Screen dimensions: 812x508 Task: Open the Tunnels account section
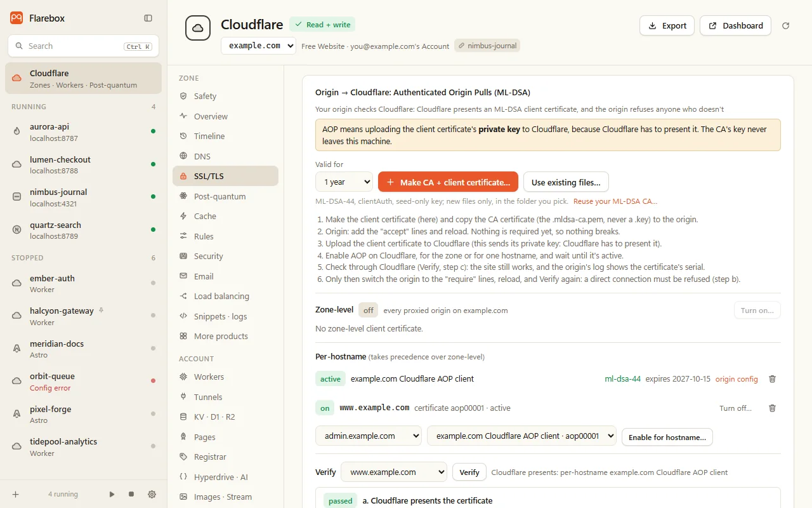click(x=225, y=397)
